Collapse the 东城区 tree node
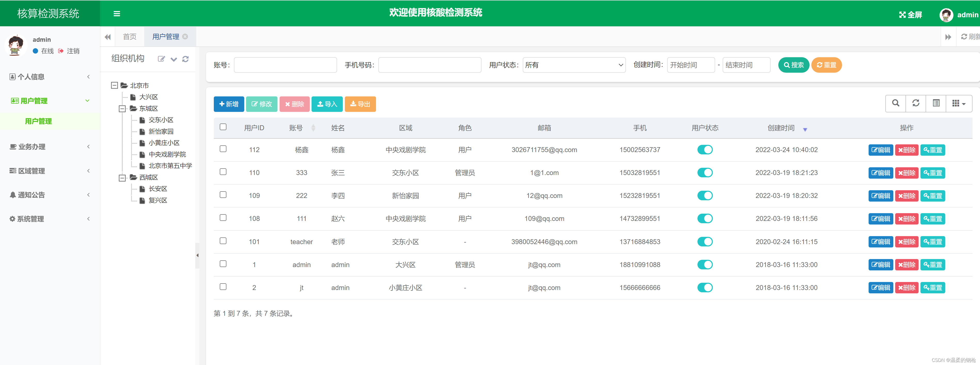 [122, 109]
